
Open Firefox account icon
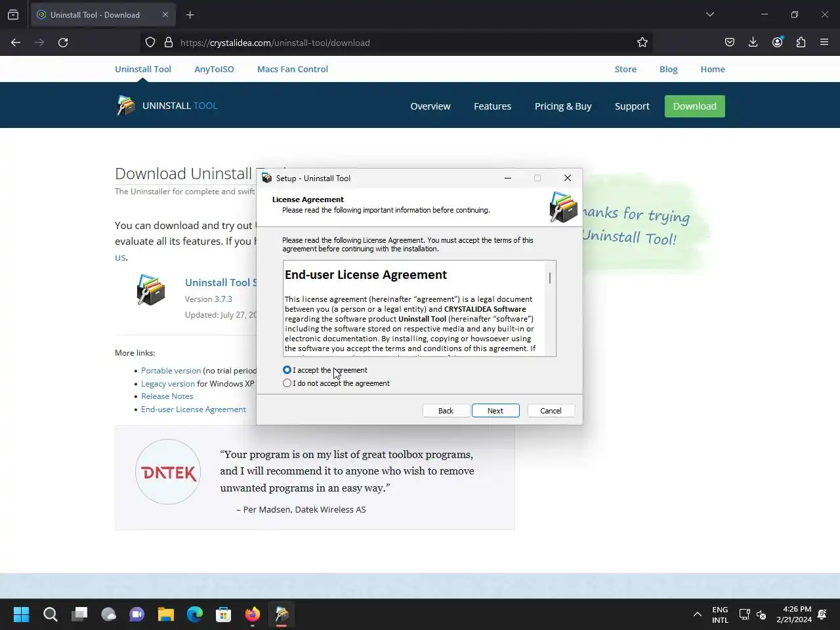click(778, 43)
